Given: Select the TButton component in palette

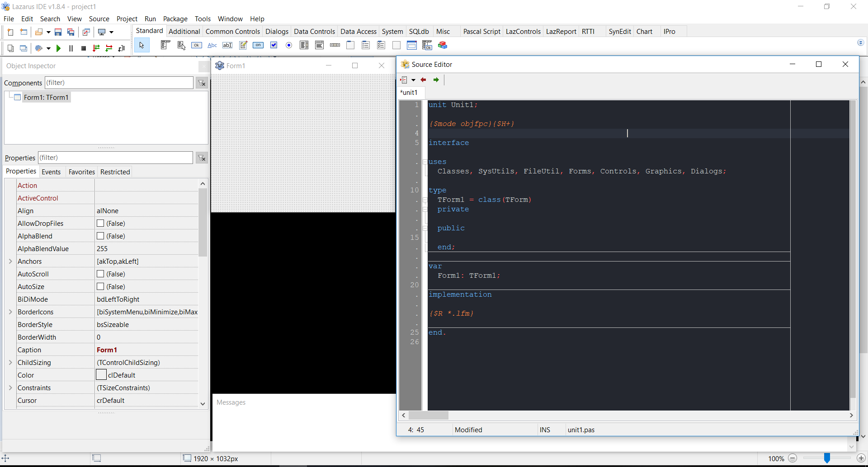Looking at the screenshot, I should pos(197,45).
